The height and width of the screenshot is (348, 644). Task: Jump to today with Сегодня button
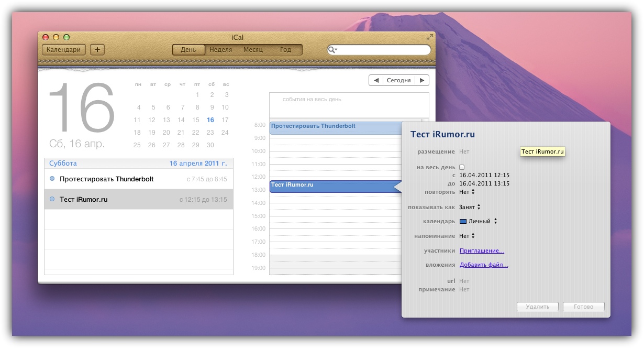[x=399, y=80]
